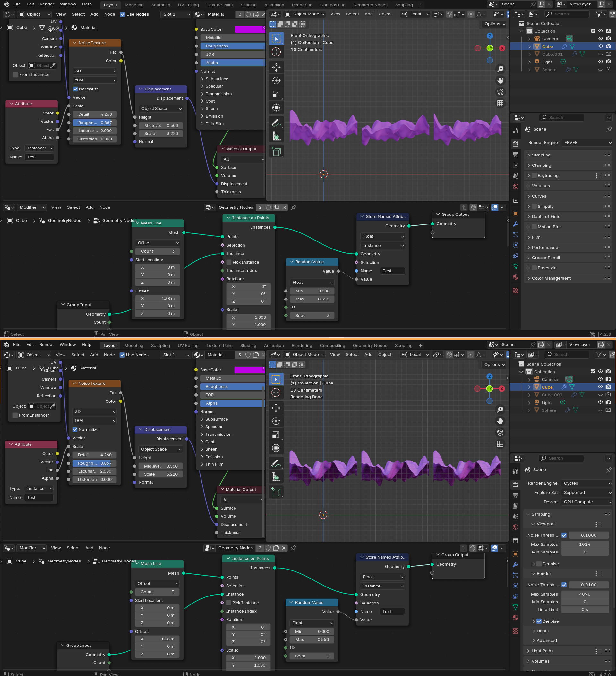The height and width of the screenshot is (676, 616).
Task: Switch to Geometry Nodes workspace tab in lower window
Action: tap(370, 345)
